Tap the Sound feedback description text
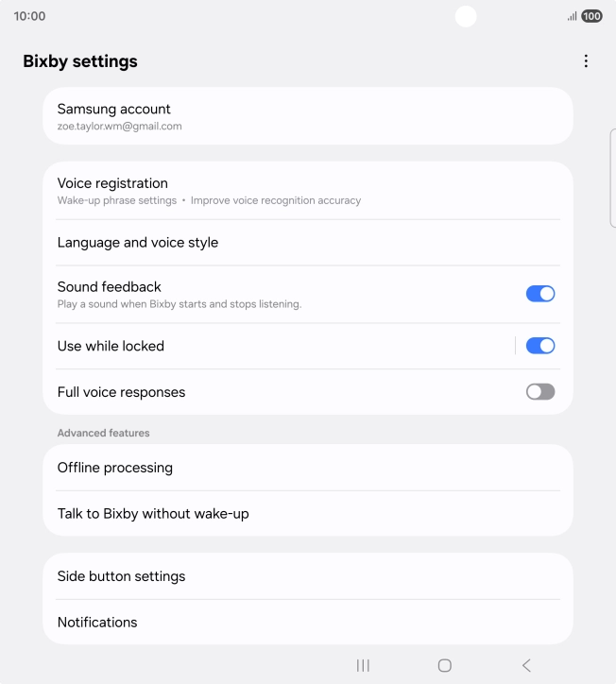The image size is (616, 684). tap(180, 304)
